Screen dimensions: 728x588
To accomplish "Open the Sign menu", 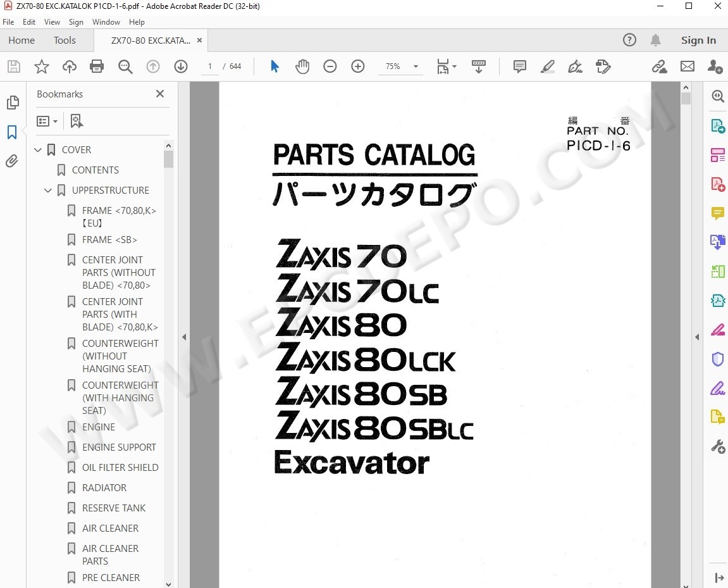I will (x=76, y=22).
